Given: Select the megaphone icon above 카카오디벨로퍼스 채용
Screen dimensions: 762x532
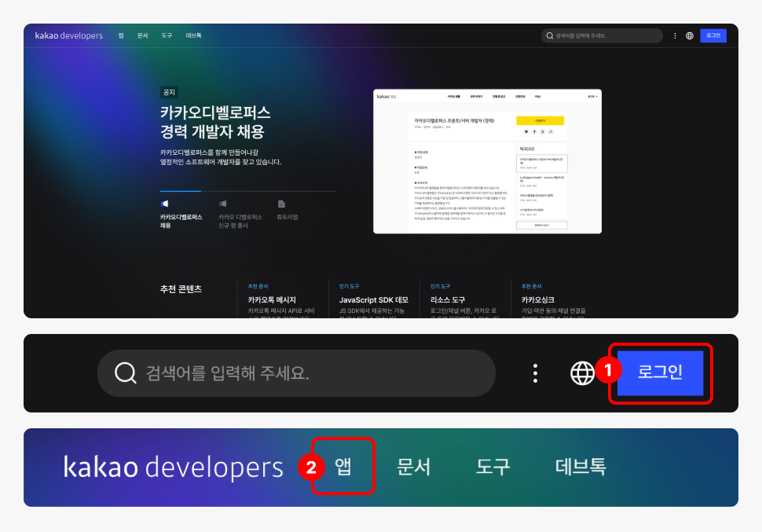Looking at the screenshot, I should pos(164,204).
